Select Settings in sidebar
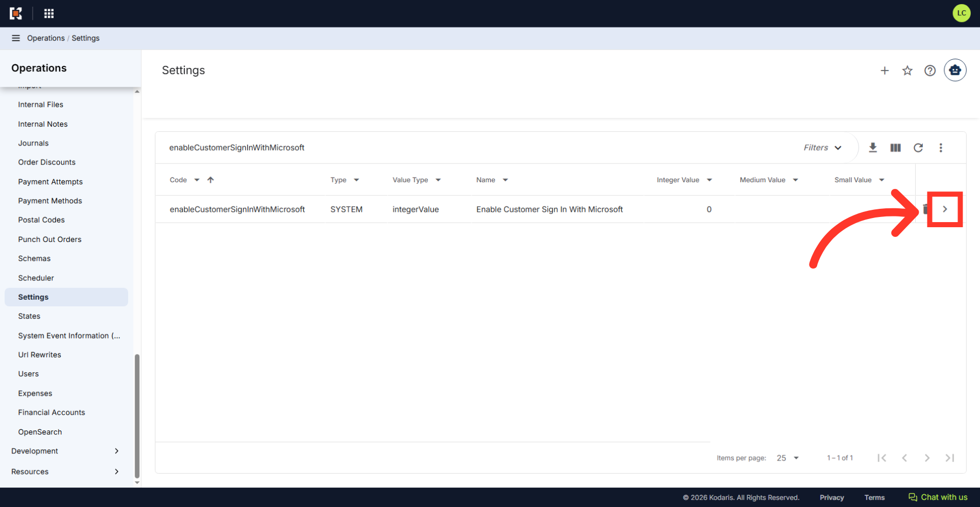The width and height of the screenshot is (980, 507). pos(66,297)
